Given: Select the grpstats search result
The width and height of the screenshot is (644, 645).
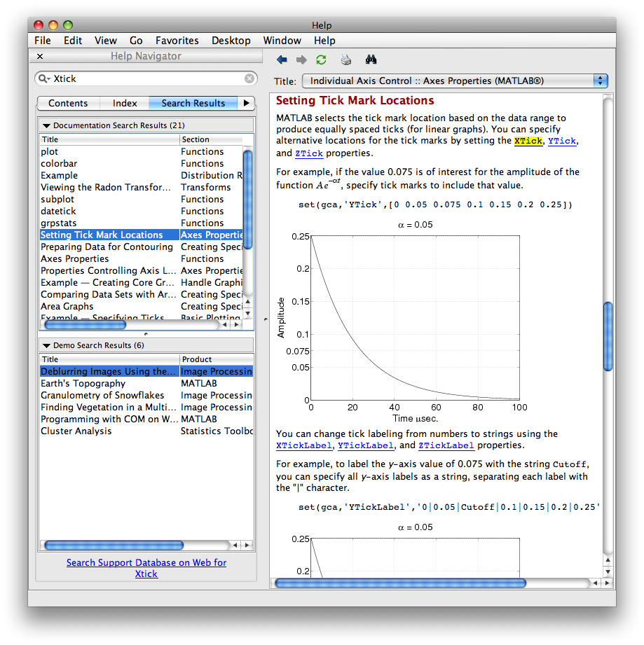Looking at the screenshot, I should (141, 223).
